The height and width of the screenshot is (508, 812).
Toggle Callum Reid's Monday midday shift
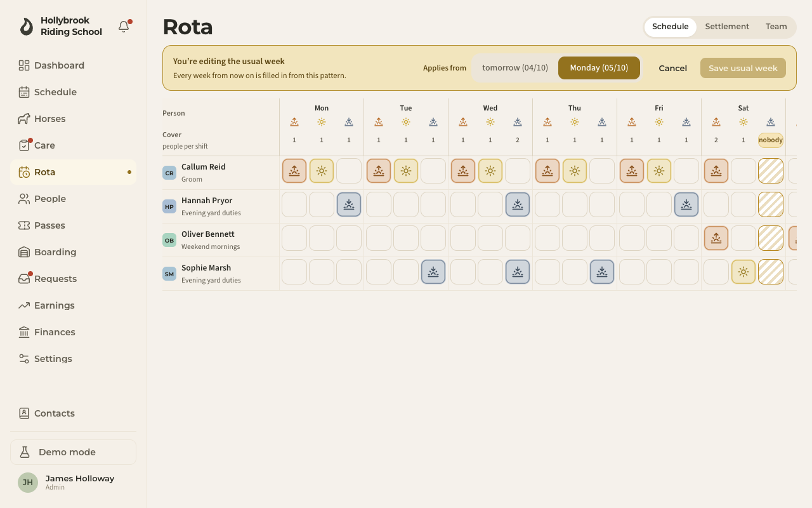pos(322,171)
